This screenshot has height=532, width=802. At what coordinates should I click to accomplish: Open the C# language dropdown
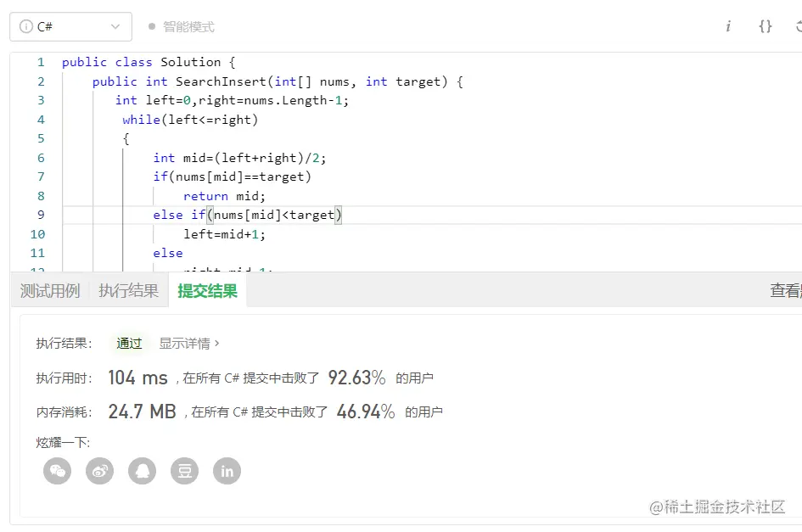tap(71, 26)
